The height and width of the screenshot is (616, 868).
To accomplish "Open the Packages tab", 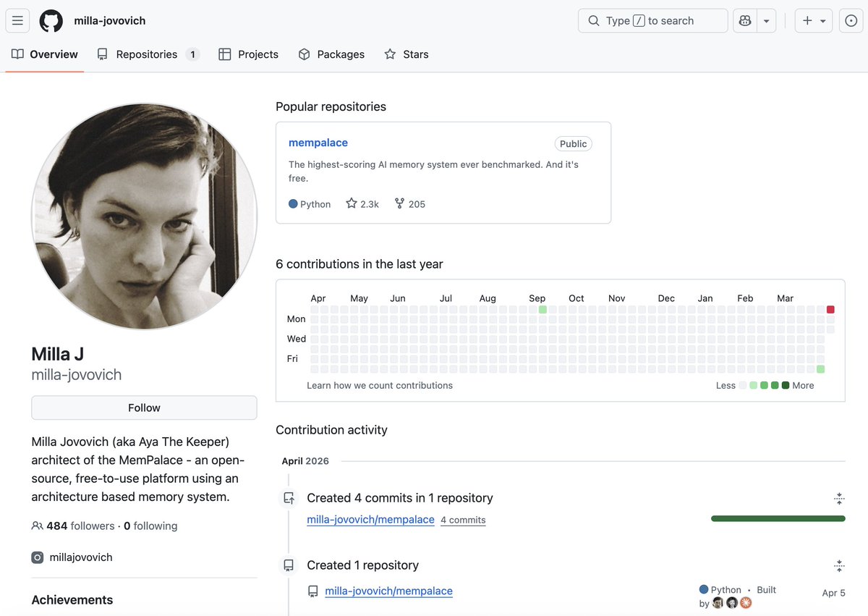I will click(331, 54).
